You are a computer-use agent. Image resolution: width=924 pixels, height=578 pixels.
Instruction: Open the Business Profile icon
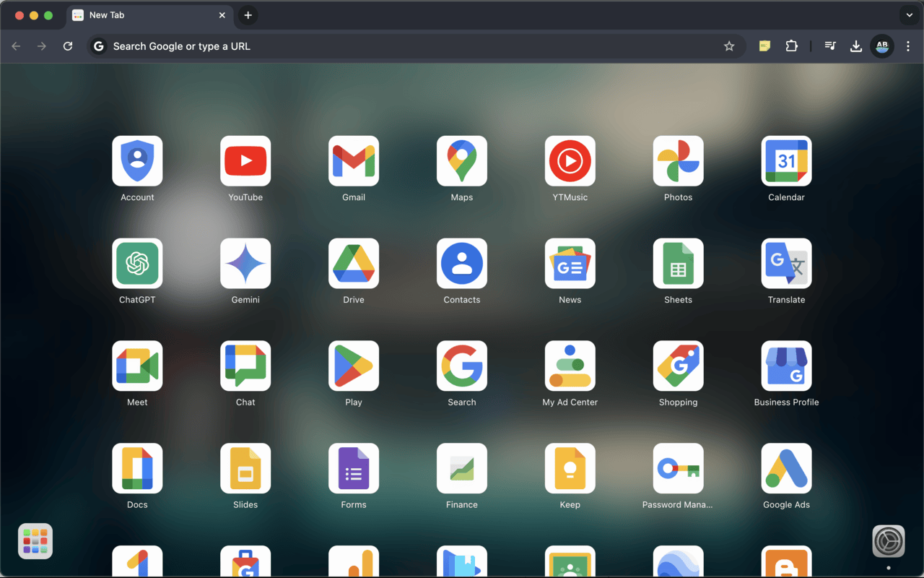[787, 366]
